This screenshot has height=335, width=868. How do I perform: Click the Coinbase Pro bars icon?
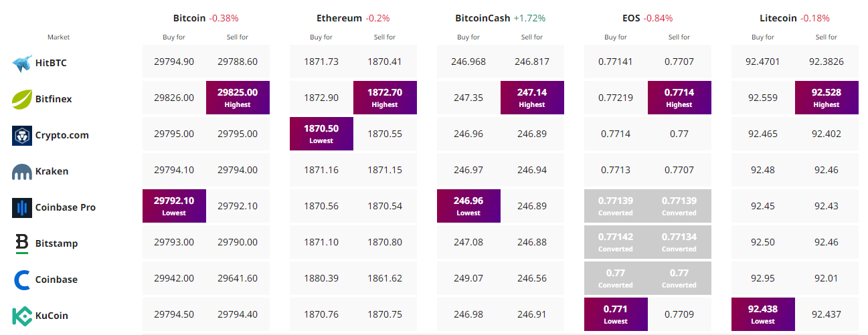22,207
